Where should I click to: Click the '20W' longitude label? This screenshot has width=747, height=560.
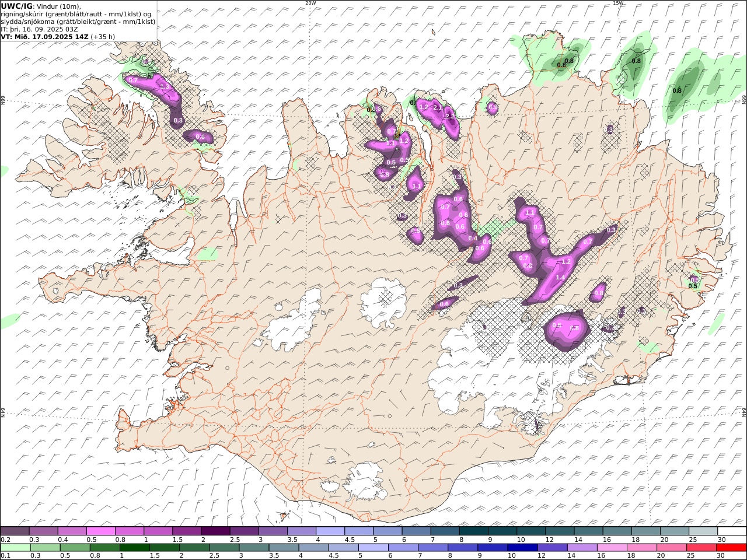click(310, 3)
